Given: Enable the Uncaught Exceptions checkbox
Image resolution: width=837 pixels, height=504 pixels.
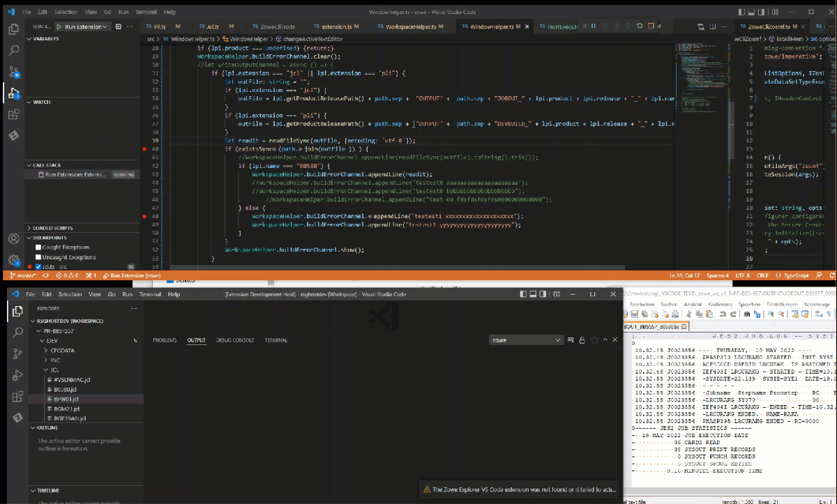Looking at the screenshot, I should click(x=39, y=257).
